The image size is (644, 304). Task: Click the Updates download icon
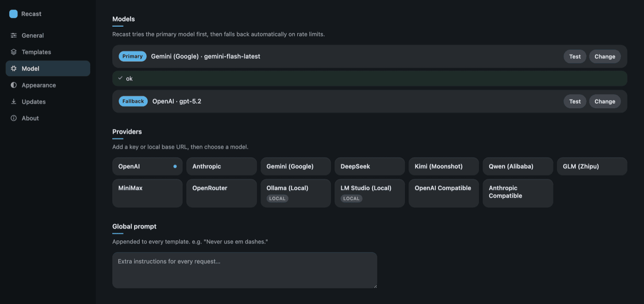pyautogui.click(x=14, y=102)
